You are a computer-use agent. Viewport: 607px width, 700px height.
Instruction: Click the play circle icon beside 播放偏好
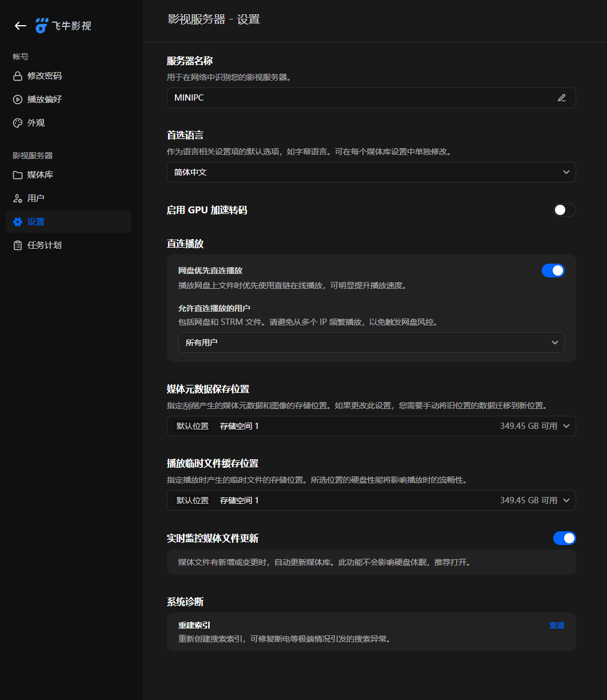click(18, 100)
